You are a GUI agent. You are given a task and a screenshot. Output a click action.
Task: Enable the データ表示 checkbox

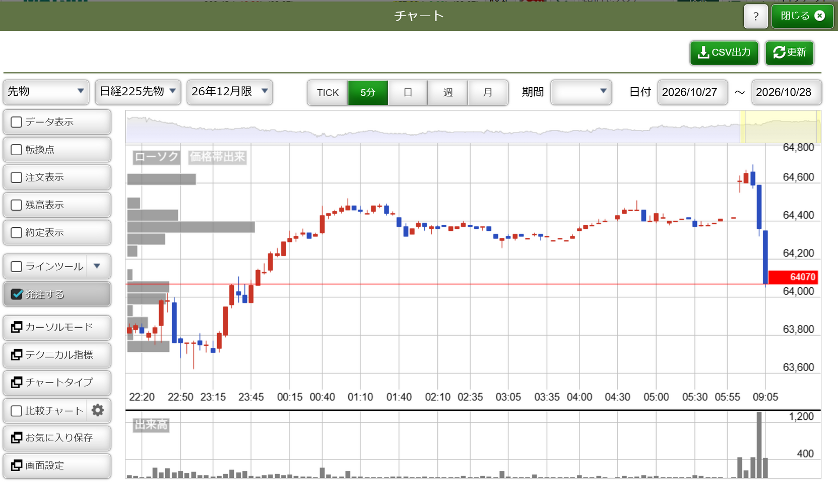pyautogui.click(x=17, y=122)
